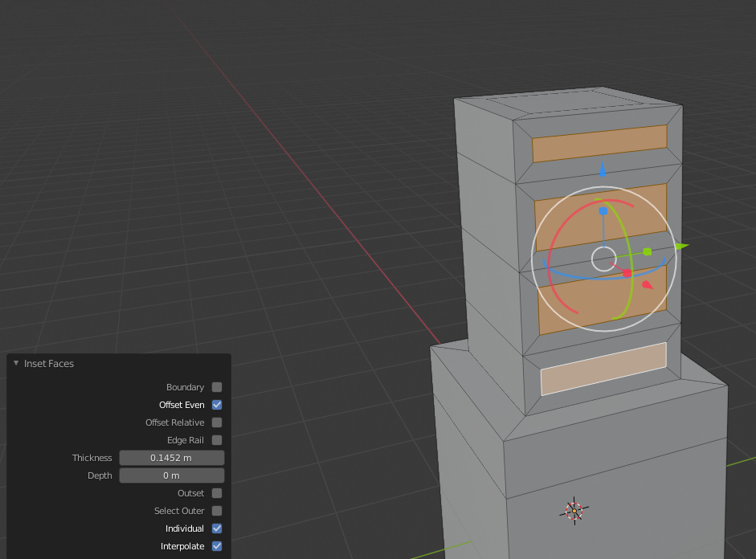Enable the Edge Rail option
The image size is (756, 559).
pos(216,440)
